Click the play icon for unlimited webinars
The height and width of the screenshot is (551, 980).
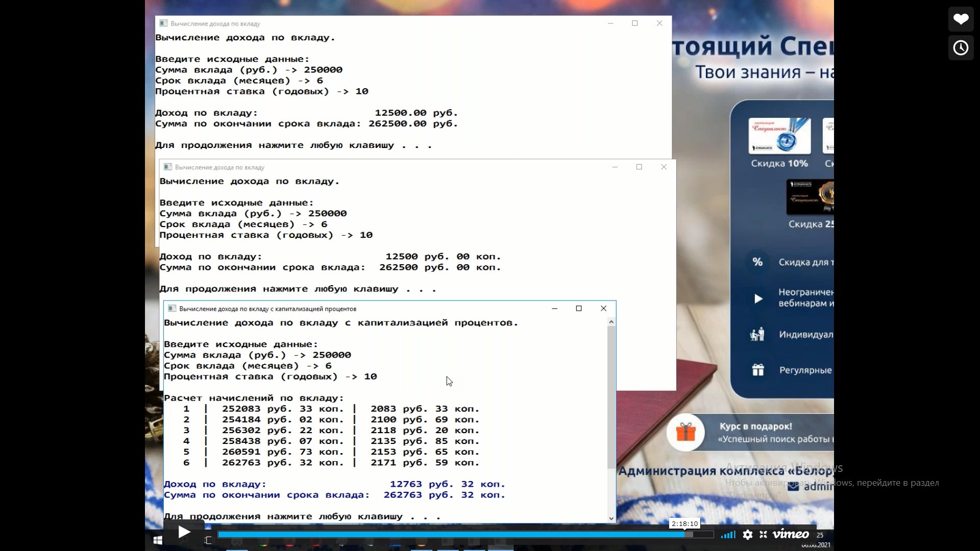pos(758,298)
